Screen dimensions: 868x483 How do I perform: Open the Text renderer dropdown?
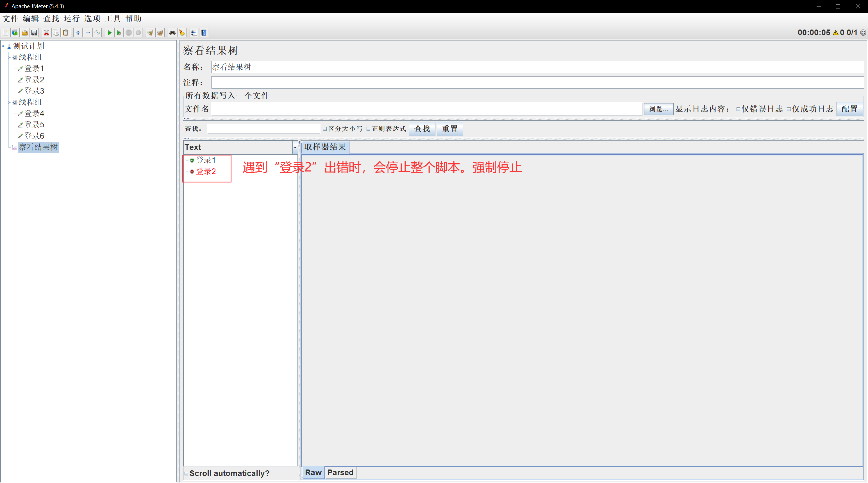(295, 147)
